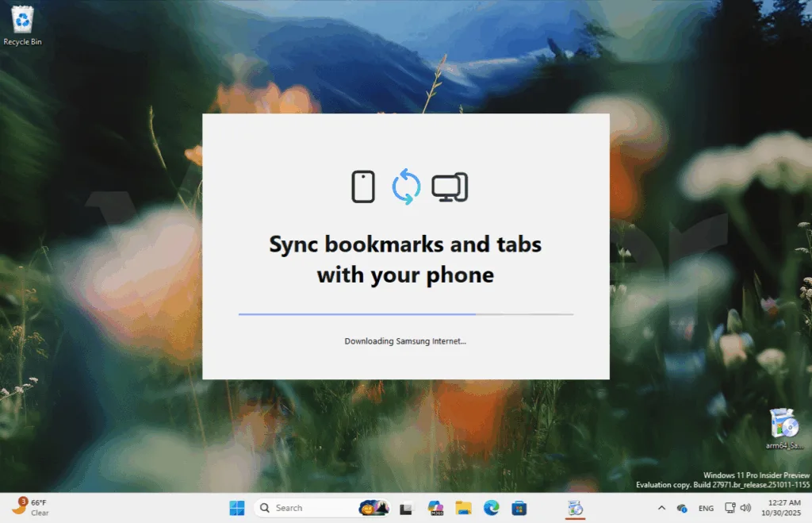The height and width of the screenshot is (523, 812).
Task: Click the 'Downloading Samsung Internet...' status text
Action: click(405, 341)
